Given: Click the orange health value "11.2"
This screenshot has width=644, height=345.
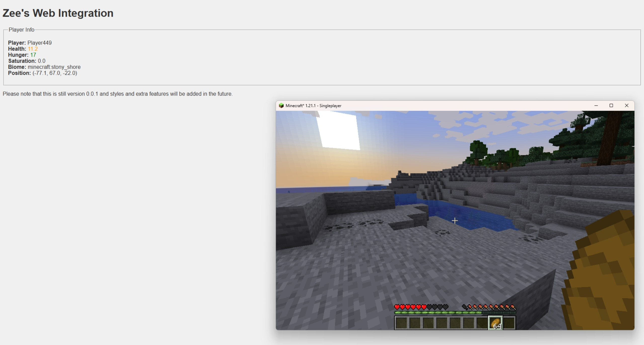Looking at the screenshot, I should [x=33, y=49].
